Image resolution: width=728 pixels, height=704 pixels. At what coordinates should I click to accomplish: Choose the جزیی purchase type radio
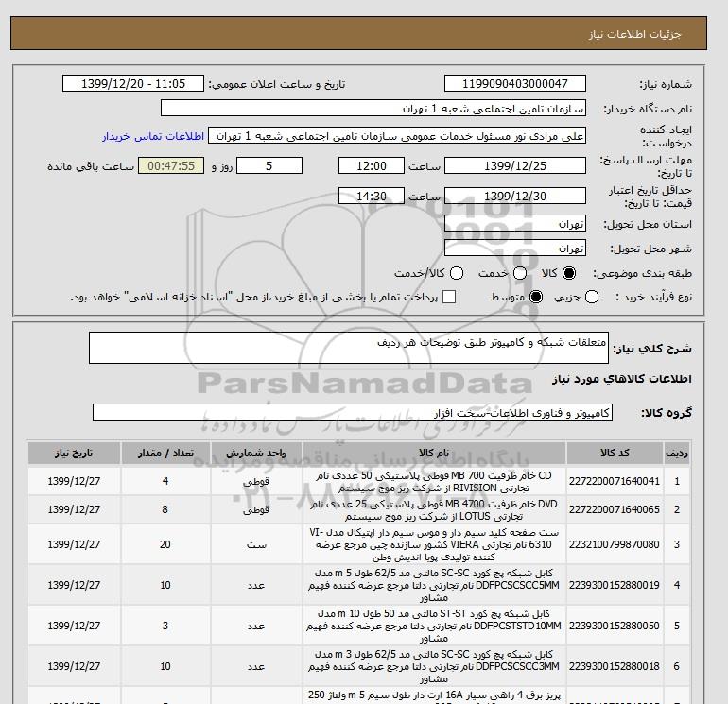tap(592, 297)
